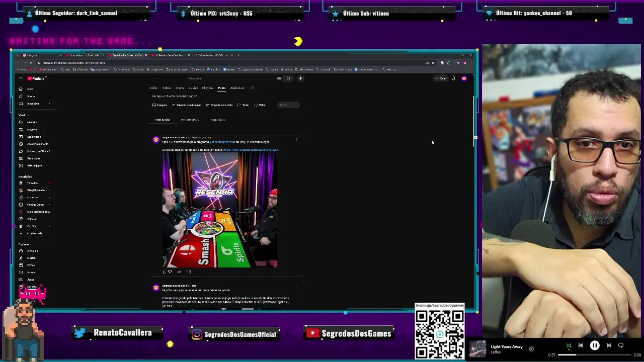Toggle shuffle in the music widget
The image size is (644, 362).
click(569, 345)
